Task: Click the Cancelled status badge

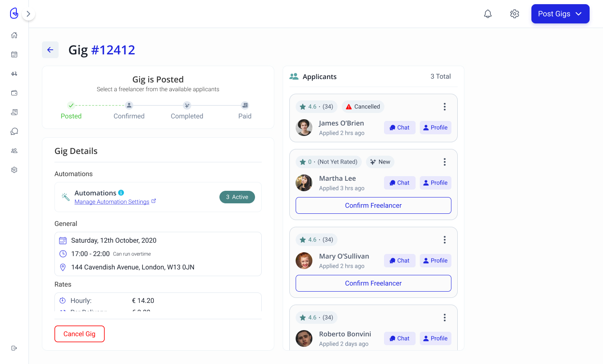Action: click(x=363, y=107)
